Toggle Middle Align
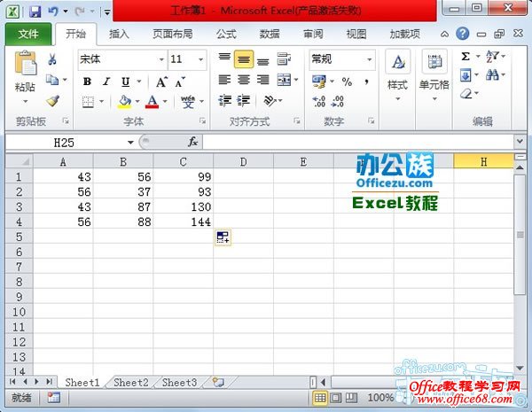The width and height of the screenshot is (532, 412). (243, 59)
